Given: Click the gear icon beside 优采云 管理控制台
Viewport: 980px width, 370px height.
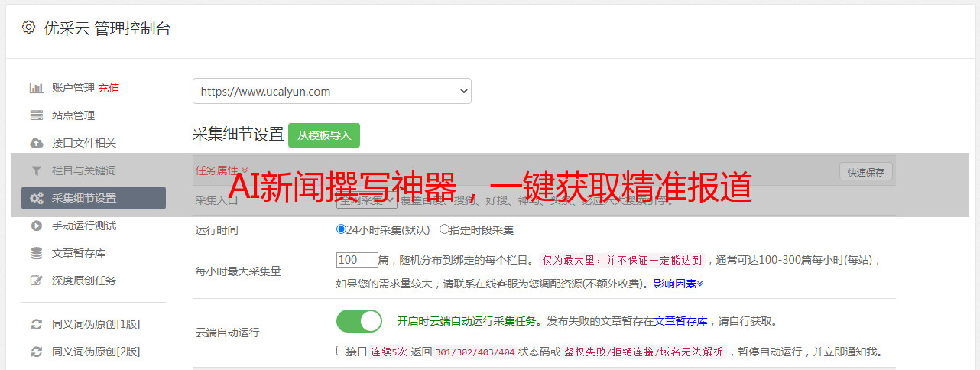Looking at the screenshot, I should click(x=28, y=28).
